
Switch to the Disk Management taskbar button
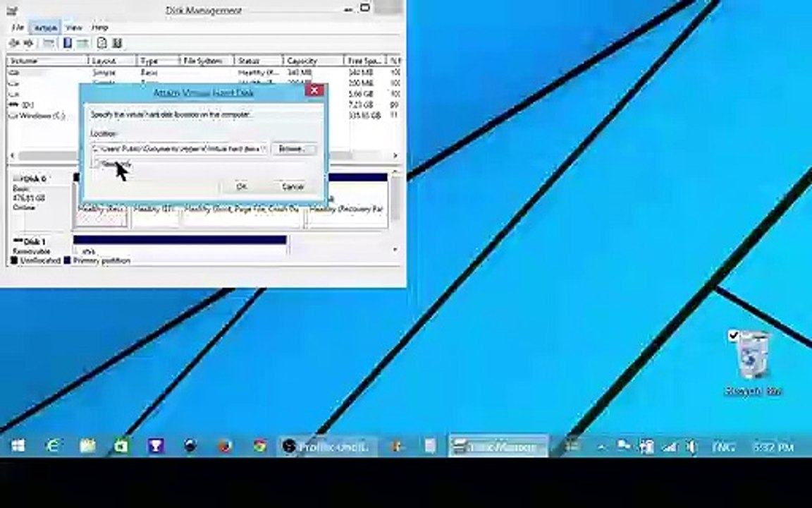(x=498, y=446)
